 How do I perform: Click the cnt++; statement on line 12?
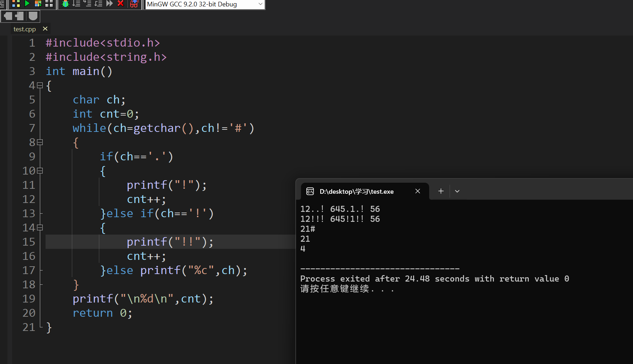[147, 199]
